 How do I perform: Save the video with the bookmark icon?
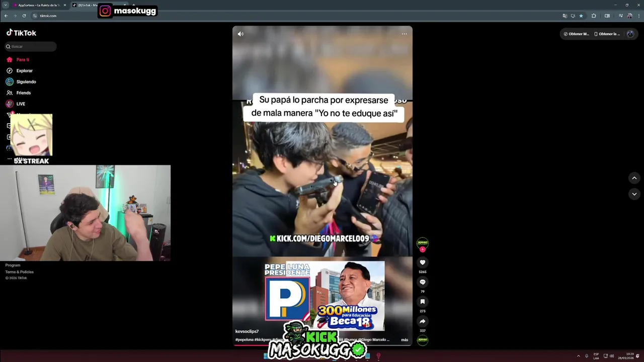click(x=423, y=302)
